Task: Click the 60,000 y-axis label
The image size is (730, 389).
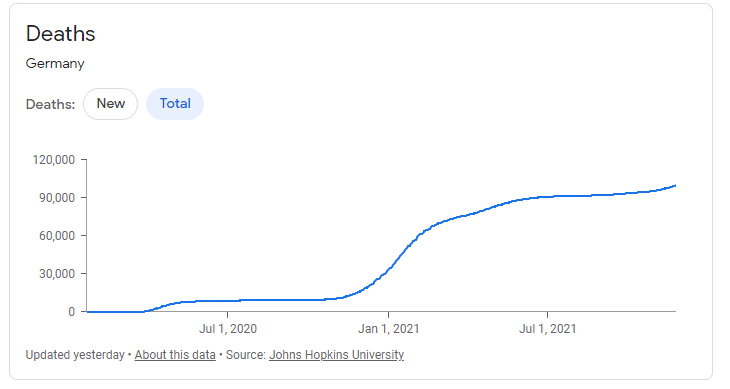Action: point(57,236)
